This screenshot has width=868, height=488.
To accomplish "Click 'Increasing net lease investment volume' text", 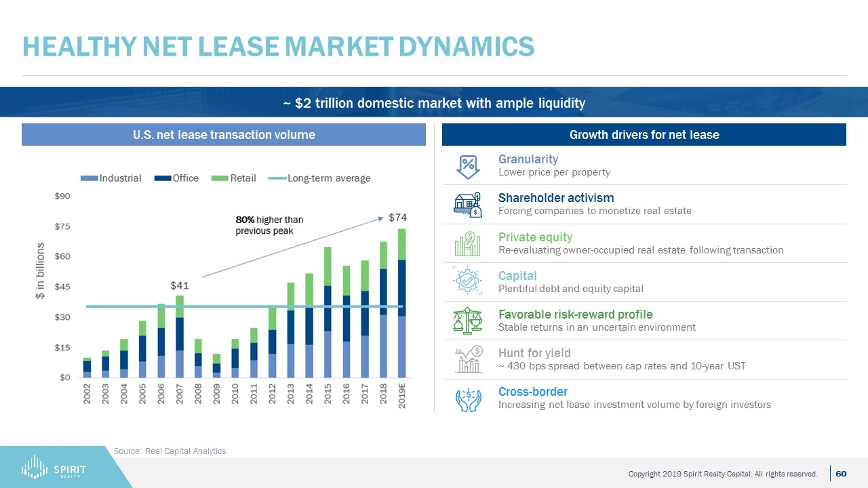I will 635,405.
